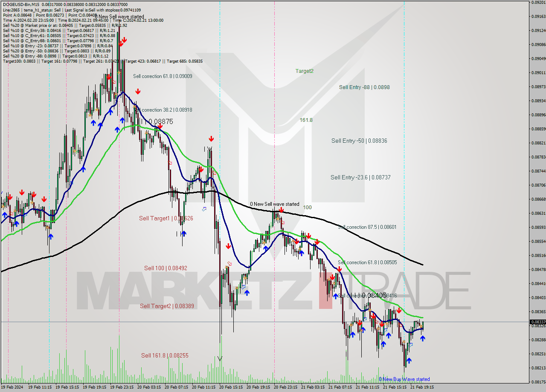Image resolution: width=546 pixels, height=392 pixels.
Task: Click the 'Sell %10 @ C_Entry61: 0.08505' line
Action: (x=59, y=35)
